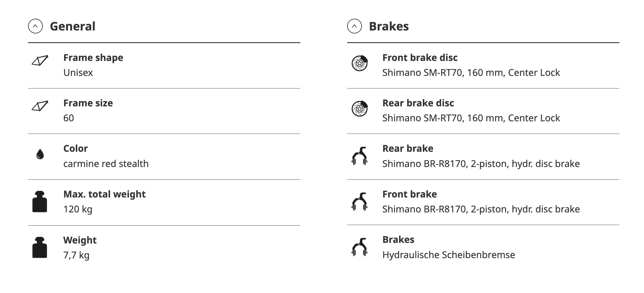Click the Front brake disc rotor icon
The width and height of the screenshot is (644, 293).
point(360,63)
